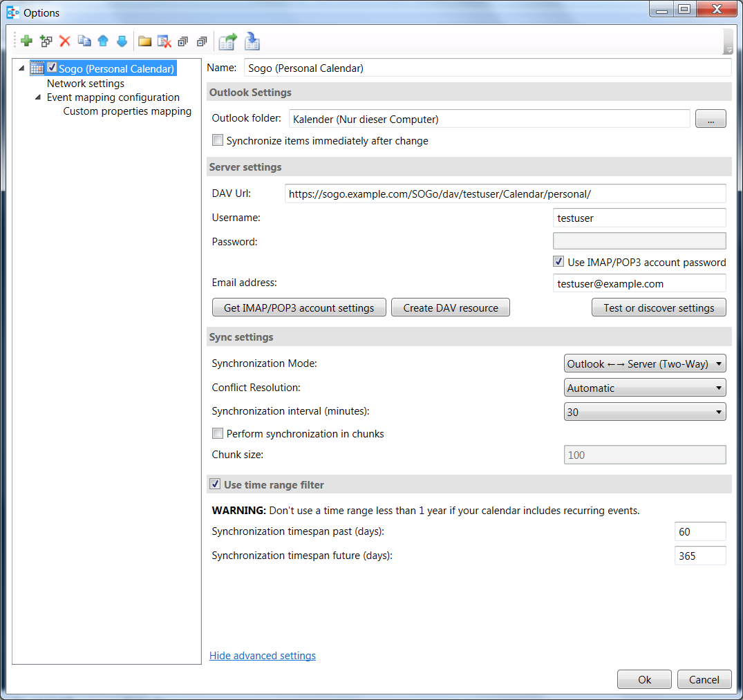Select Network settings in the tree

click(x=85, y=84)
